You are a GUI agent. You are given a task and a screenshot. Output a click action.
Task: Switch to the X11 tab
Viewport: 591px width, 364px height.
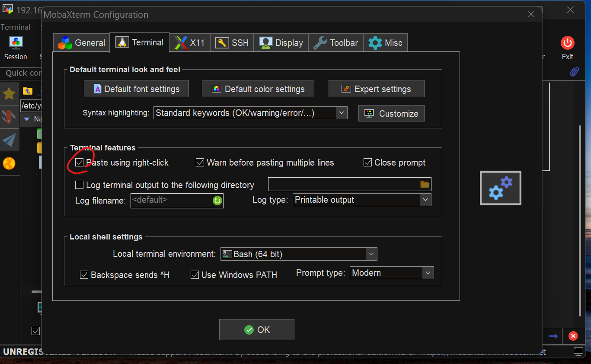tap(189, 43)
